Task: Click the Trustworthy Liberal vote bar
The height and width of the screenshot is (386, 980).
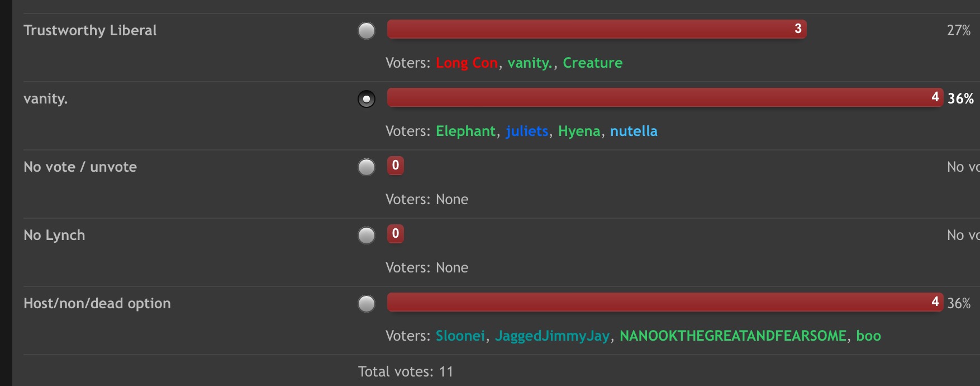Action: tap(597, 29)
